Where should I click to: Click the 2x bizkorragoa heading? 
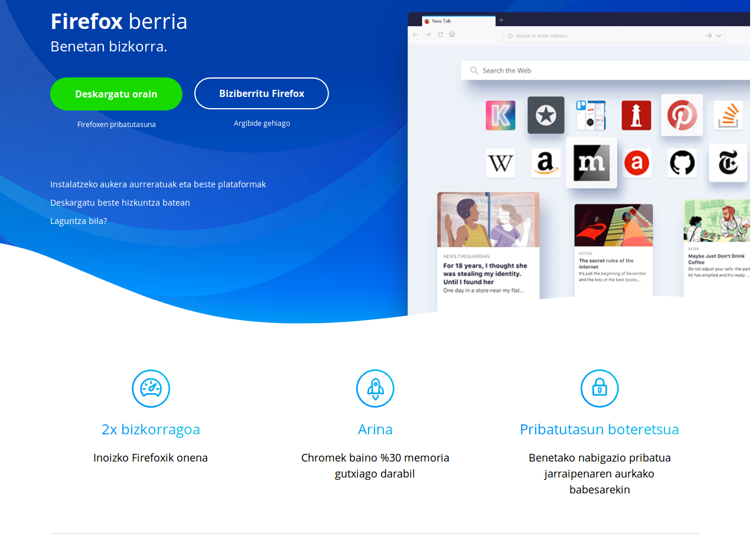click(x=151, y=429)
